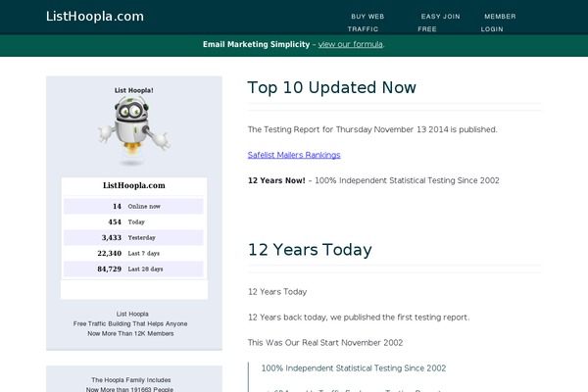
Task: Select the 'Last 7 days' stats row
Action: [x=134, y=254]
